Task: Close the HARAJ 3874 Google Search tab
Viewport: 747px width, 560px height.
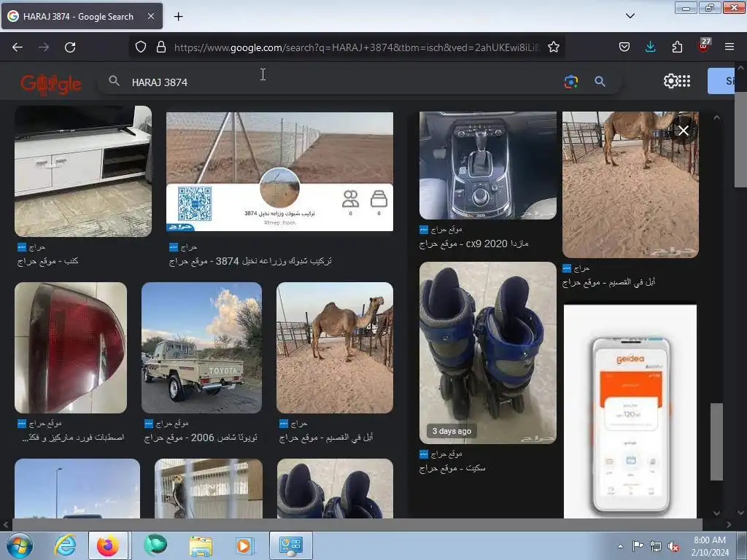Action: tap(150, 16)
